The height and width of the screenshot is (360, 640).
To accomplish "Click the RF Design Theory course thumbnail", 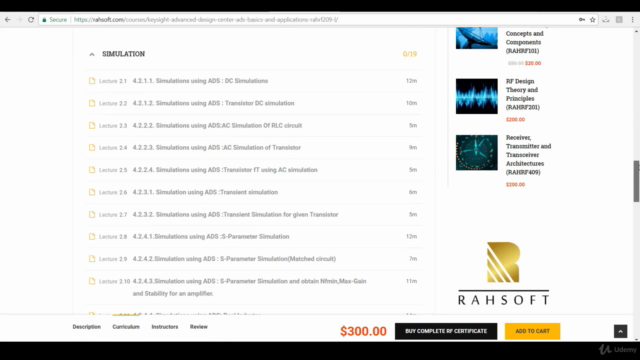I will click(477, 96).
